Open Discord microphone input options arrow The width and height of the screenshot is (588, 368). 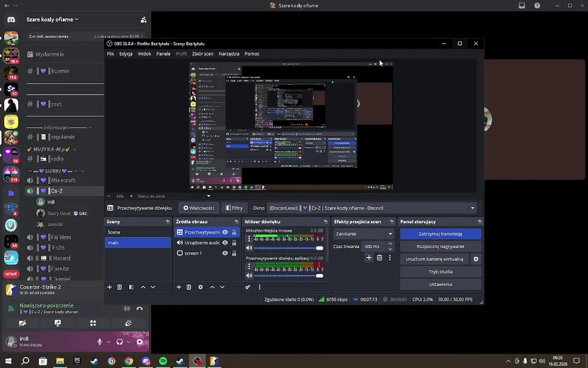pos(108,342)
